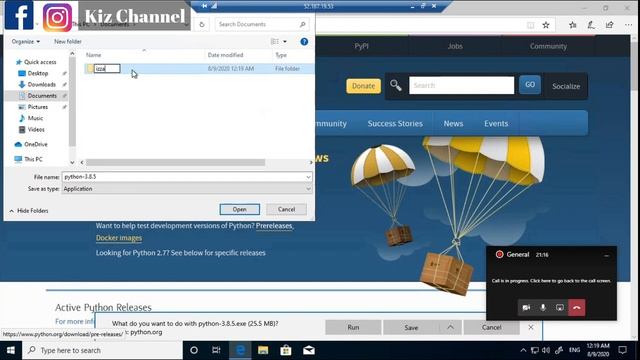Open Windows Start menu
The width and height of the screenshot is (640, 360).
click(x=11, y=350)
